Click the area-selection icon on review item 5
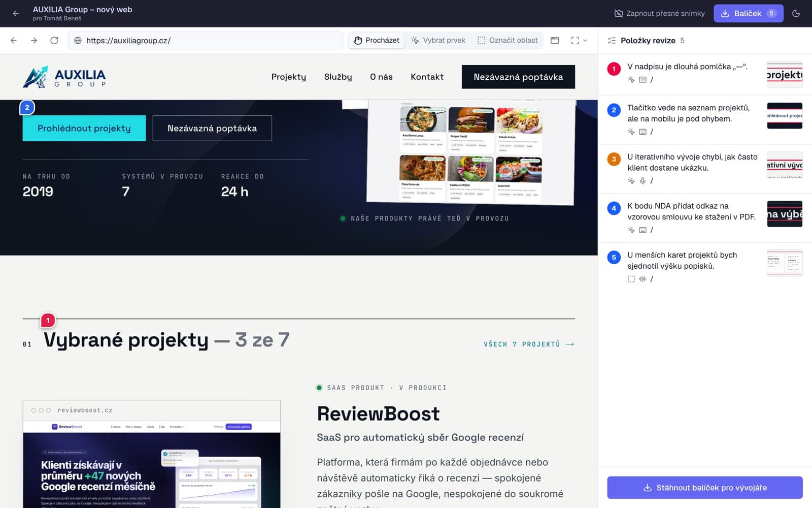The image size is (812, 508). click(631, 279)
